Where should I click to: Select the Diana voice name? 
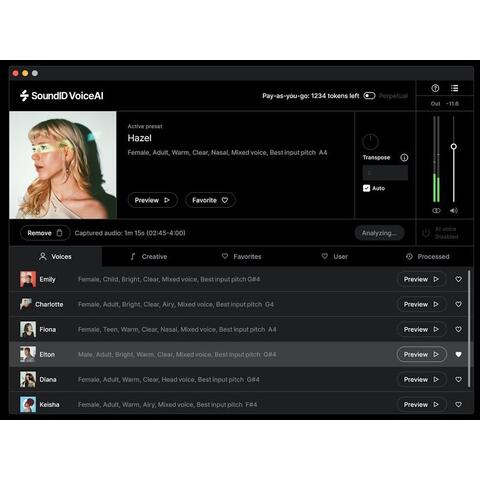pos(48,379)
